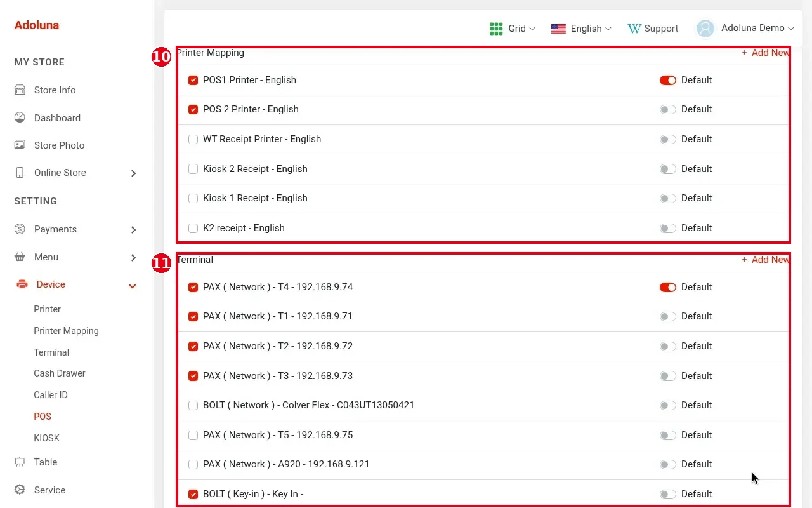Viewport: 812px width, 508px height.
Task: Click the Store Photo image icon
Action: pyautogui.click(x=20, y=145)
